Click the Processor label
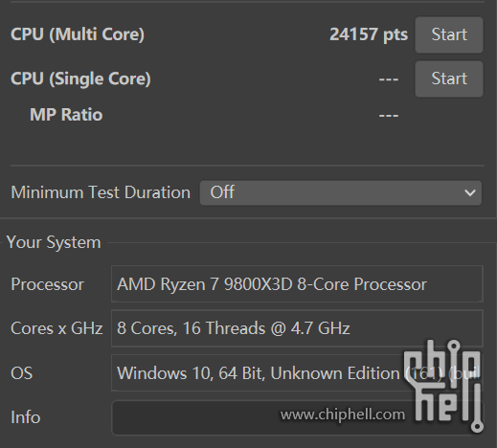 [x=47, y=284]
